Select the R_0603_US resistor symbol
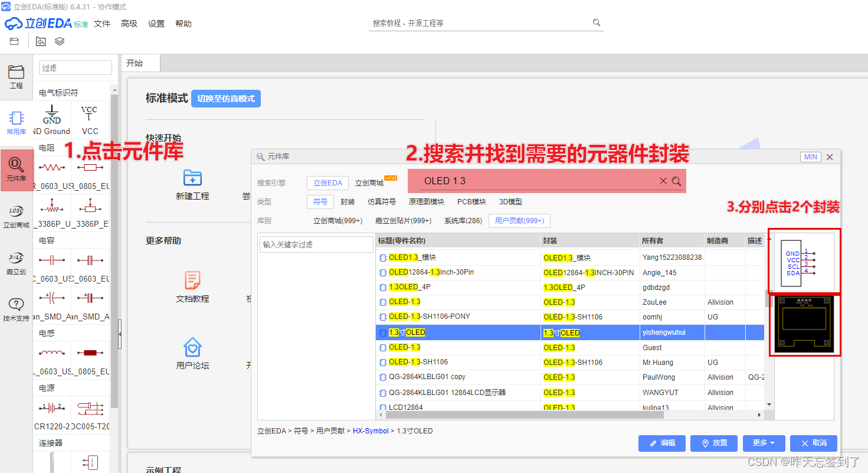 [x=52, y=175]
